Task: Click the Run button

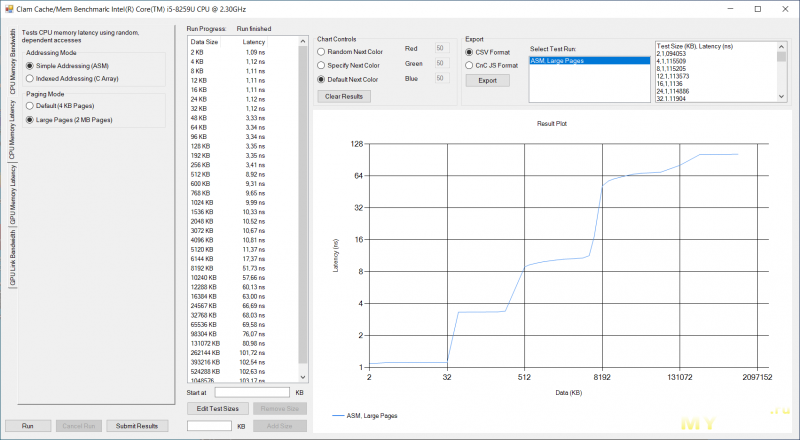Action: [x=28, y=426]
